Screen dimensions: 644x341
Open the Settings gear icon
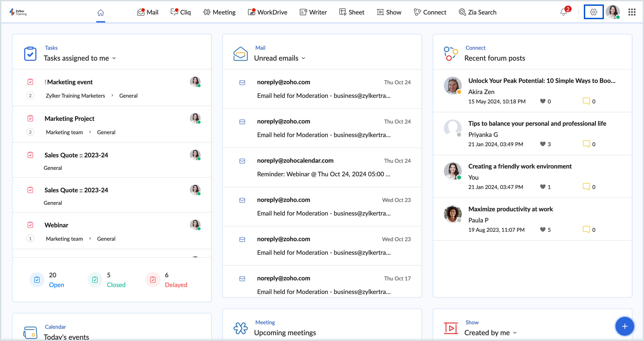point(593,12)
